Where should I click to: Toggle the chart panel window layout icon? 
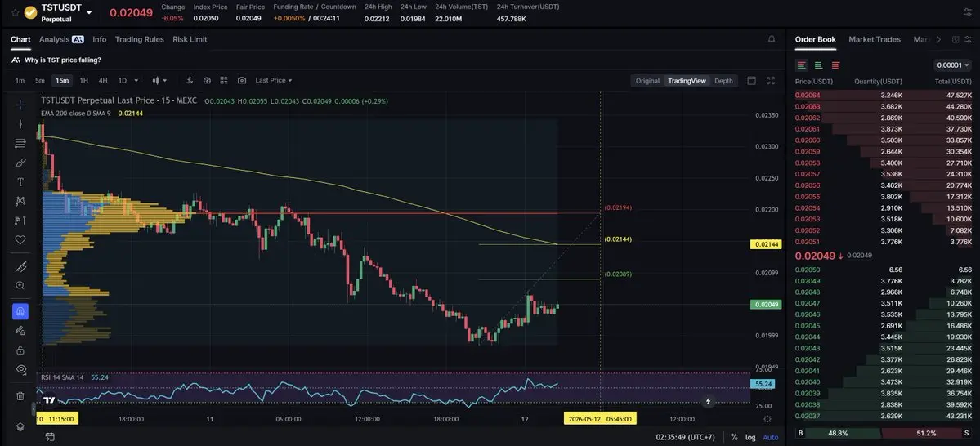[x=752, y=81]
